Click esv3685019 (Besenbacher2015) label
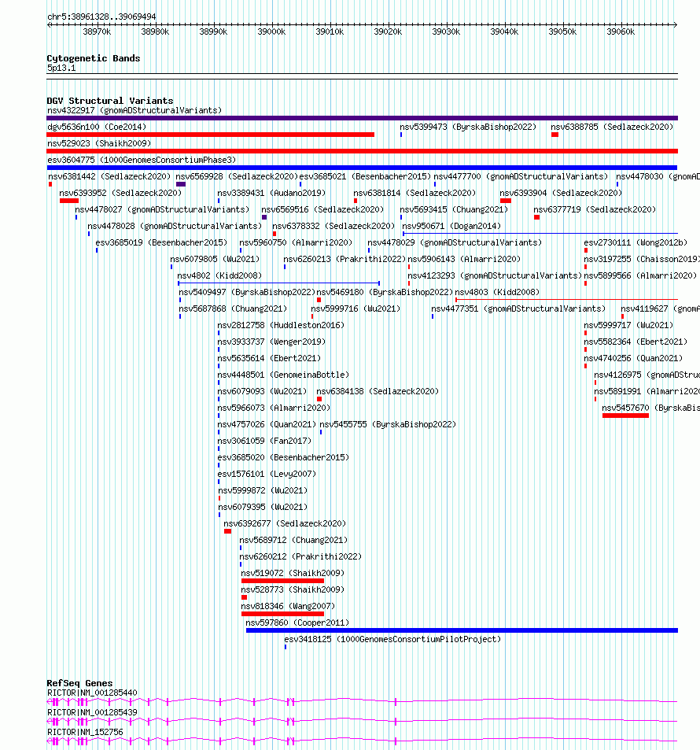 [x=161, y=242]
